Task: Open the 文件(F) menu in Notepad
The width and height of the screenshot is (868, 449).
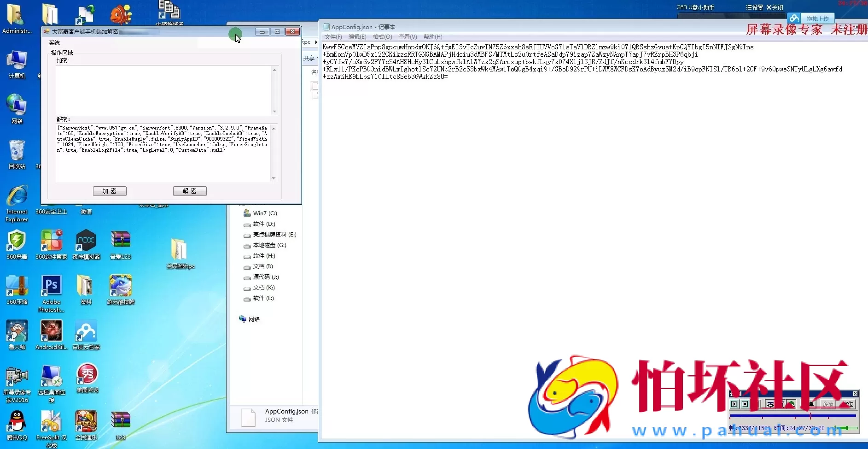Action: 333,37
